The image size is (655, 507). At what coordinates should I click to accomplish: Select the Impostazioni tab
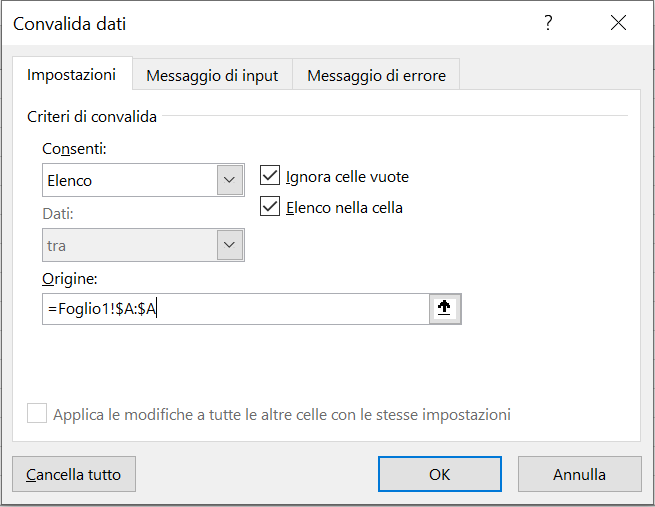(72, 74)
